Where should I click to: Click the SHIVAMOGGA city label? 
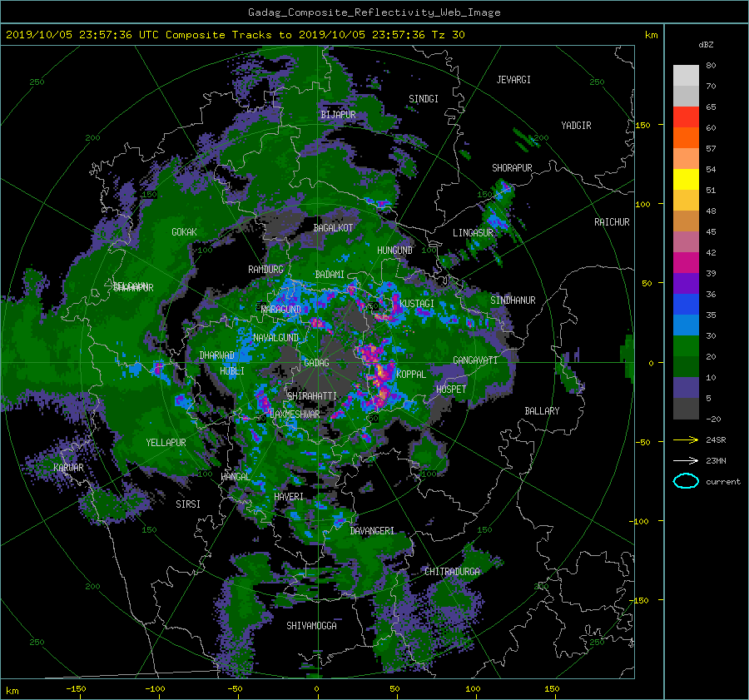(x=311, y=626)
